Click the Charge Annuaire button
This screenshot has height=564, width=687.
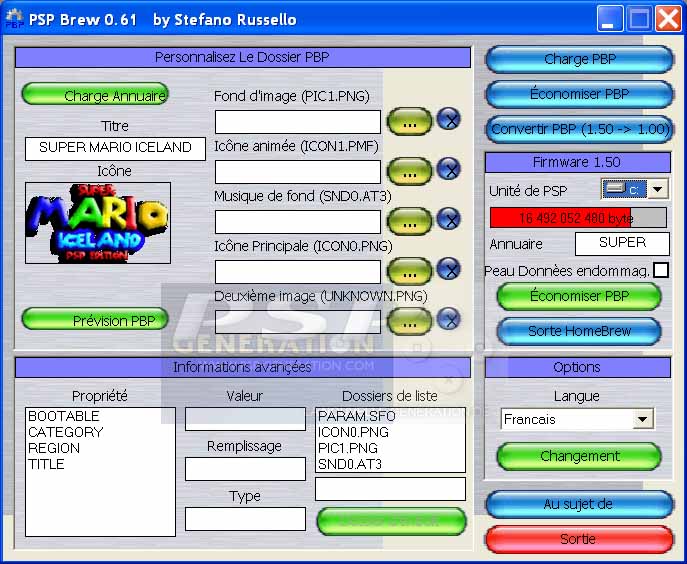coord(95,94)
